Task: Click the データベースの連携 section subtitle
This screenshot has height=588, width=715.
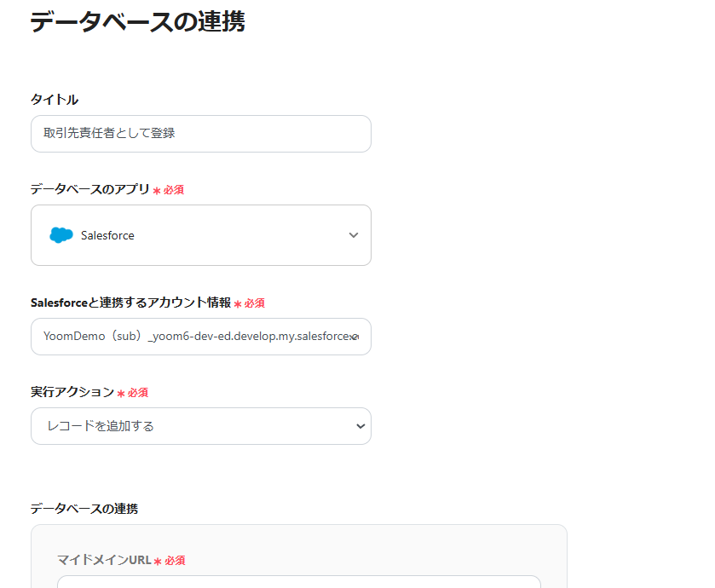Action: [84, 509]
